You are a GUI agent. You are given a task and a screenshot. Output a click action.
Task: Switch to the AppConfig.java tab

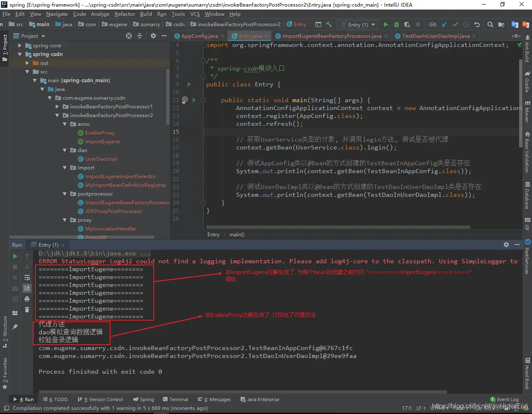tap(199, 36)
